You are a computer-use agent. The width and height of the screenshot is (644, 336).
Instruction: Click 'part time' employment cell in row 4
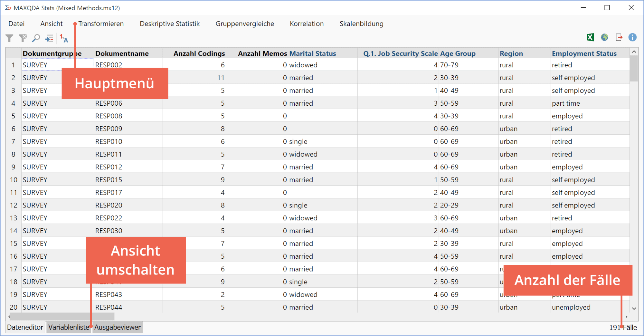[590, 103]
